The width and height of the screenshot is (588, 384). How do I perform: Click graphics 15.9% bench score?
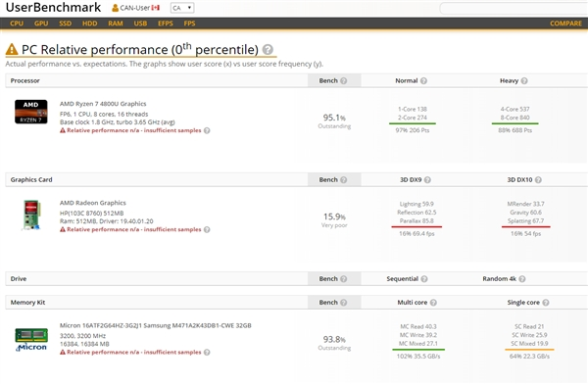click(334, 216)
